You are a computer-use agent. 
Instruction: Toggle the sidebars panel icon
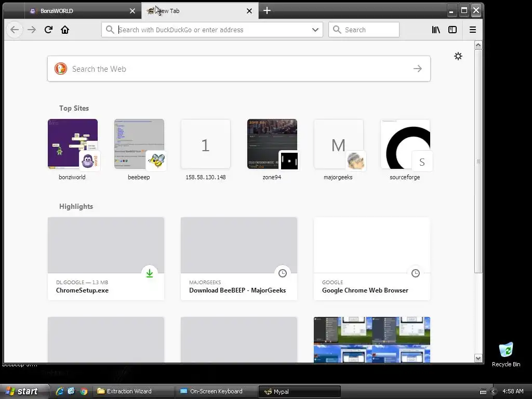tap(453, 30)
